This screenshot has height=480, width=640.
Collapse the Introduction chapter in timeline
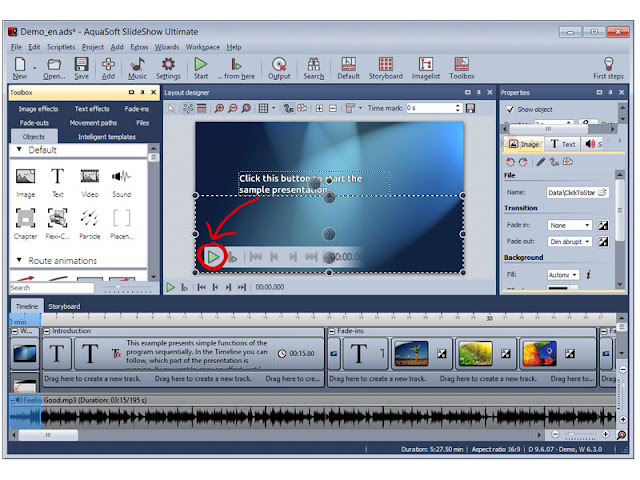(x=47, y=331)
